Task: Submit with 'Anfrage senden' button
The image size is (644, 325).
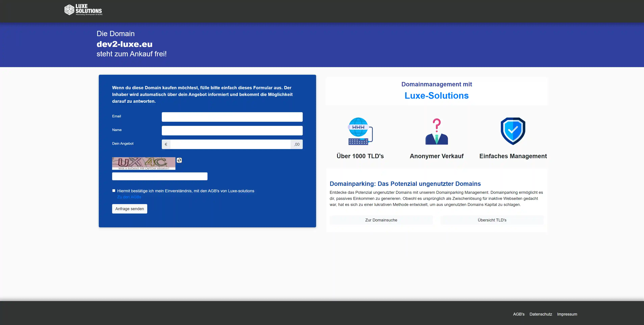Action: (x=130, y=209)
